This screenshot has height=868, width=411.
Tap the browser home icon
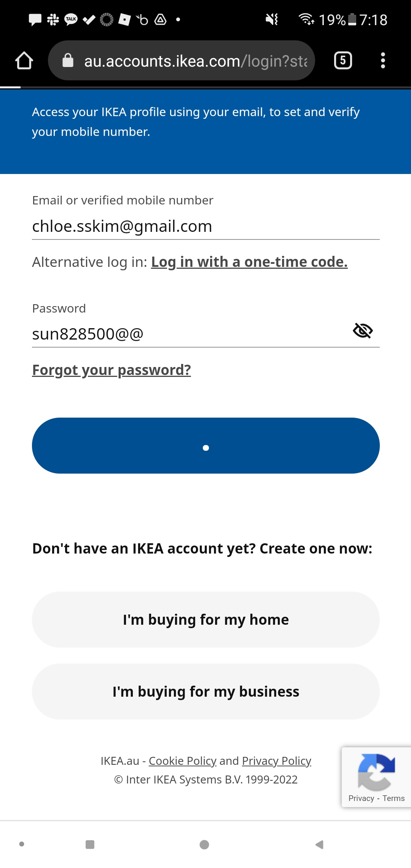(24, 61)
